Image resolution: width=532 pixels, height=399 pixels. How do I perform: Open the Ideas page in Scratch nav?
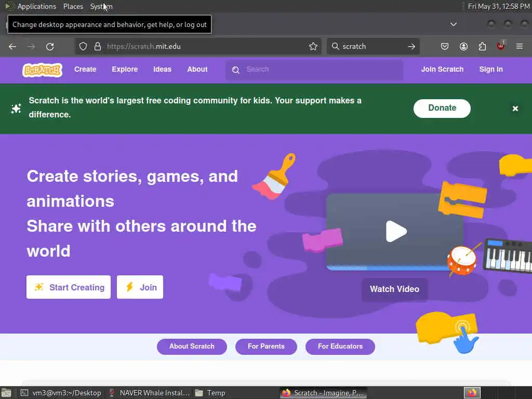point(162,69)
